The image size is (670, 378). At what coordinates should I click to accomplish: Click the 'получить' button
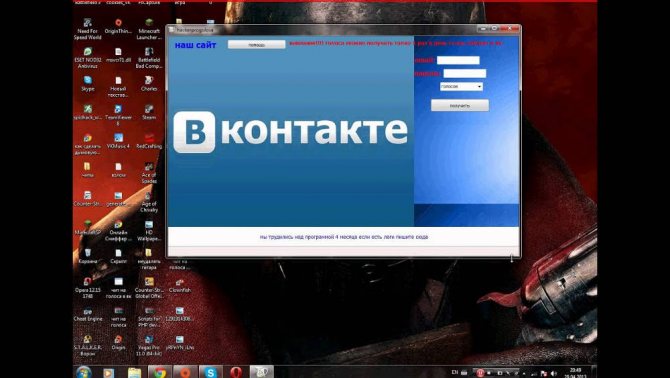pyautogui.click(x=460, y=105)
